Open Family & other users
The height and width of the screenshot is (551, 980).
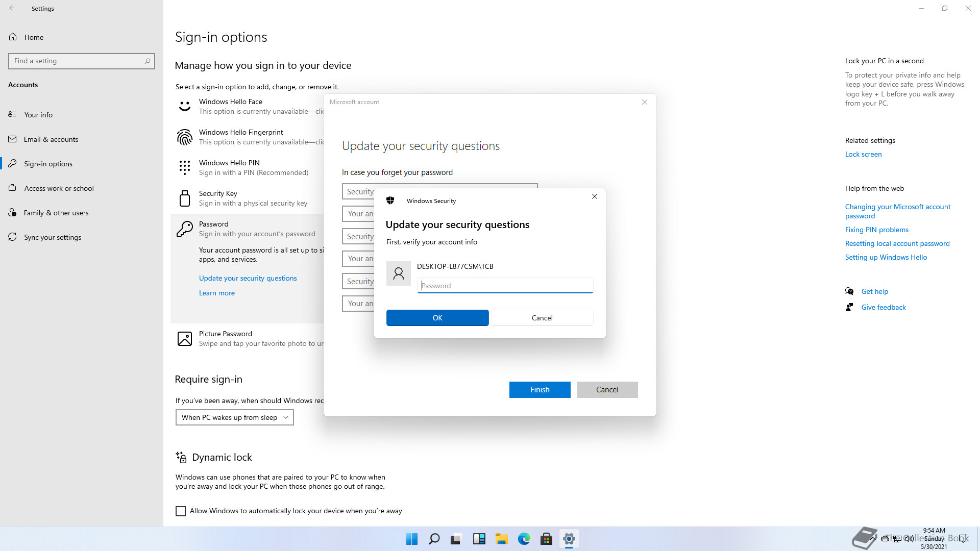click(82, 213)
